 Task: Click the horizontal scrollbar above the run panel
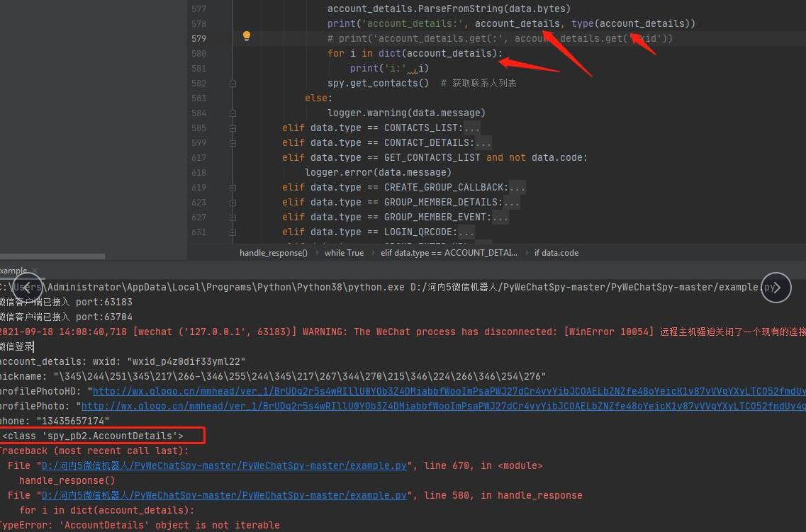(52, 256)
